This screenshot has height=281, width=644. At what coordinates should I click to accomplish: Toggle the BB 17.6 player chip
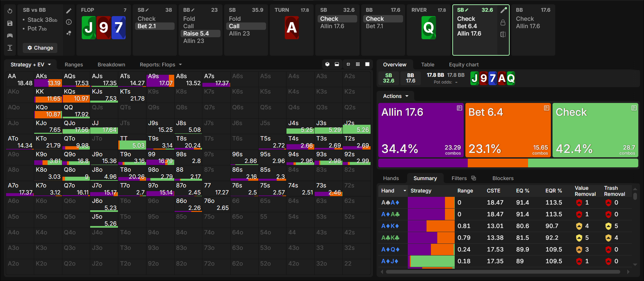click(x=411, y=78)
